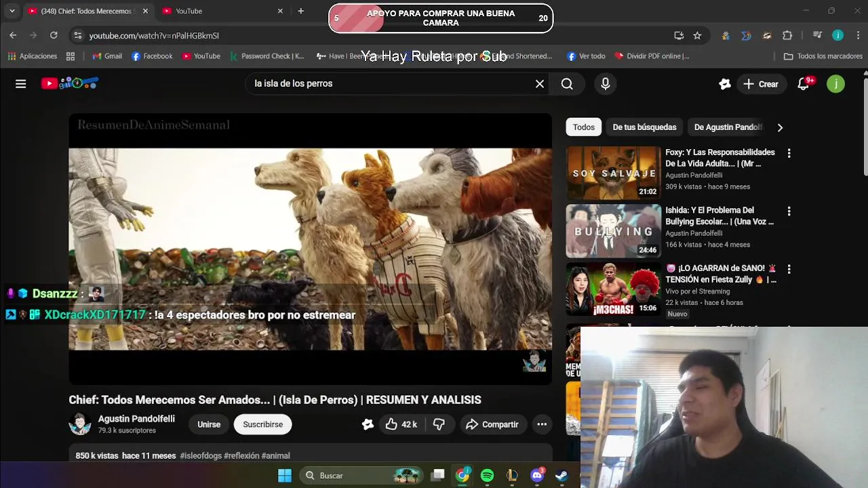Image resolution: width=868 pixels, height=488 pixels.
Task: Open the Crear video menu
Action: coord(761,84)
